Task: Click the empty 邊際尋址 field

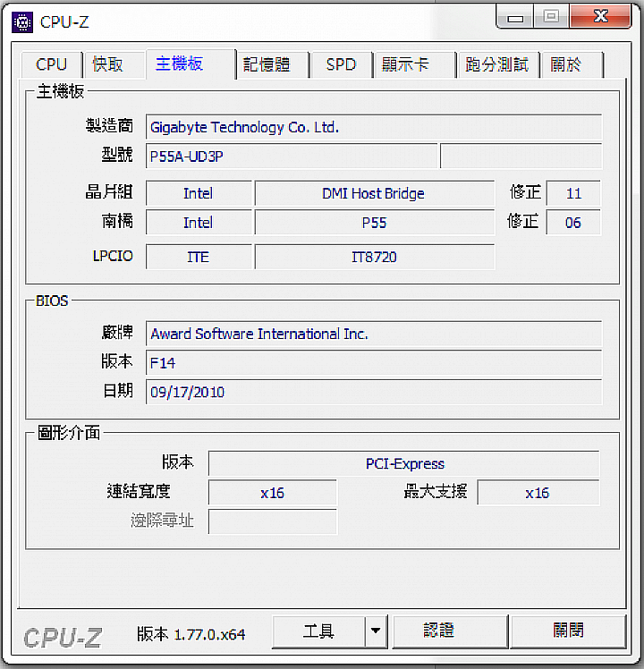Action: (272, 521)
